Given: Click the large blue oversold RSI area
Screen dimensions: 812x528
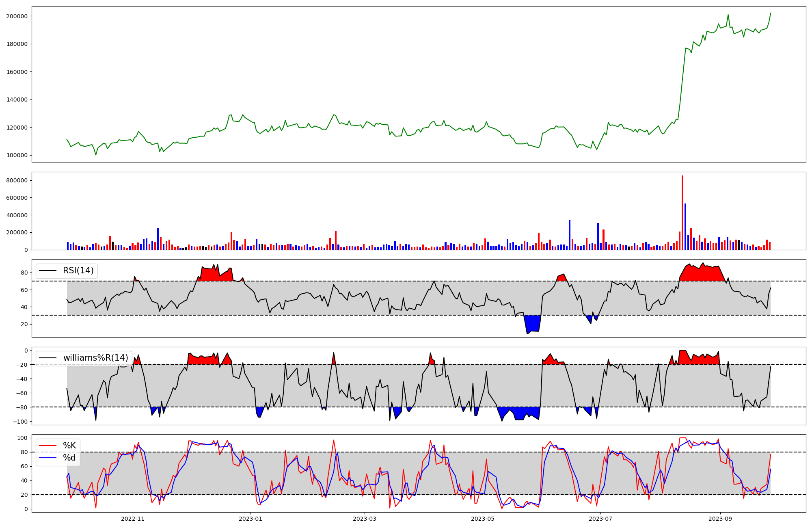Looking at the screenshot, I should [533, 323].
